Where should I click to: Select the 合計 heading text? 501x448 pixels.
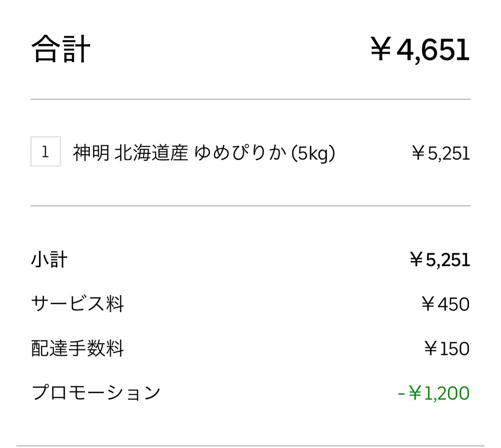pos(61,49)
